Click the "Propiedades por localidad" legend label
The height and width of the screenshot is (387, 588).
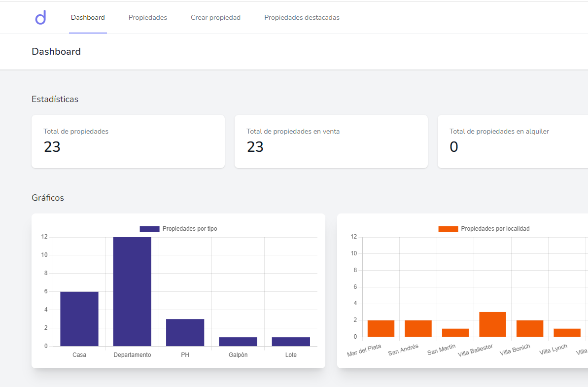pos(495,229)
